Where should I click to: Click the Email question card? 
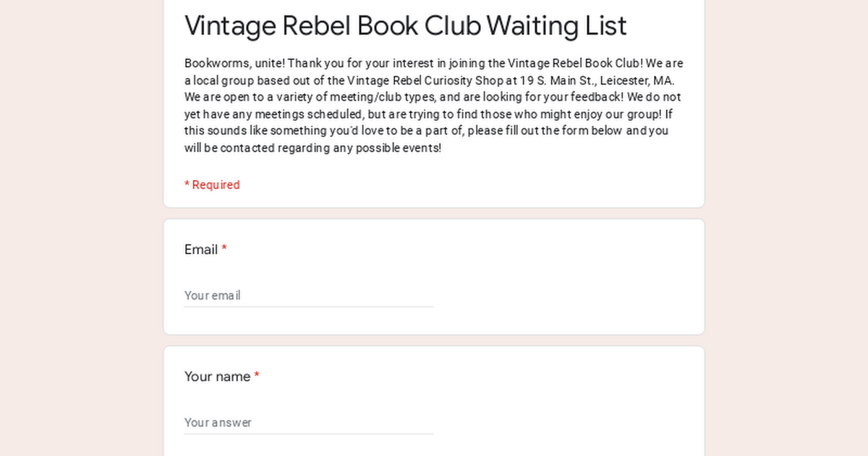click(434, 276)
